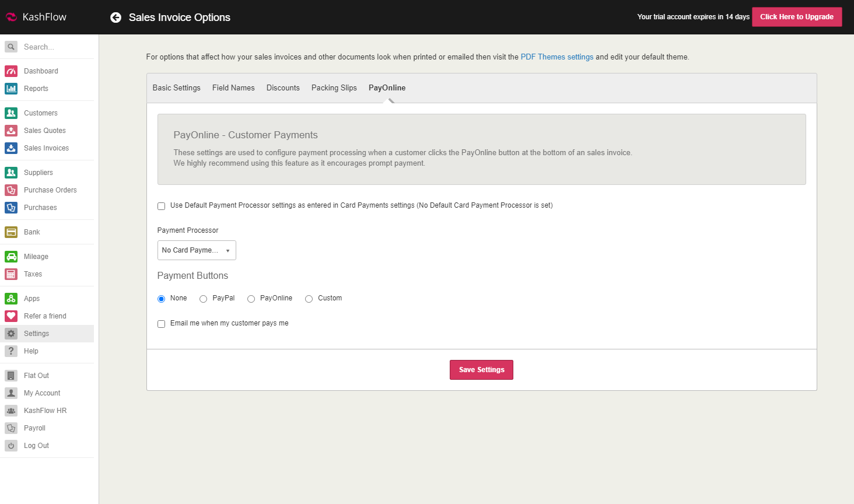Switch to the Basic Settings tab
This screenshot has height=504, width=854.
coord(176,88)
